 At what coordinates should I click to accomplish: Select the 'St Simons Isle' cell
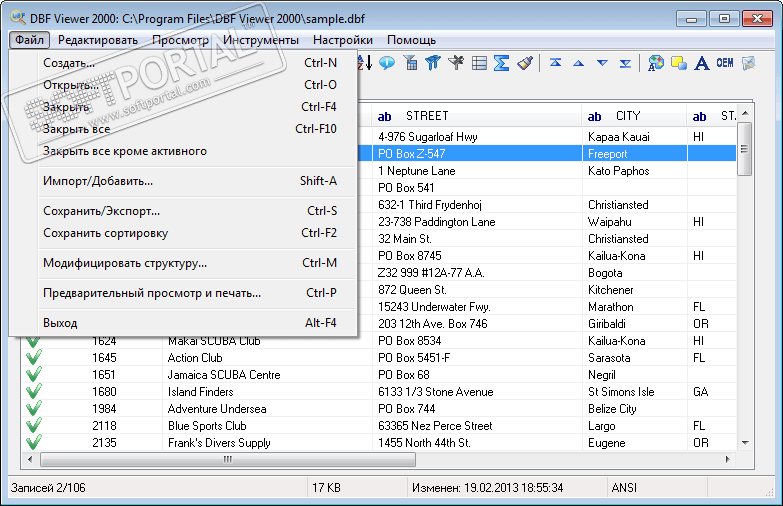click(634, 392)
